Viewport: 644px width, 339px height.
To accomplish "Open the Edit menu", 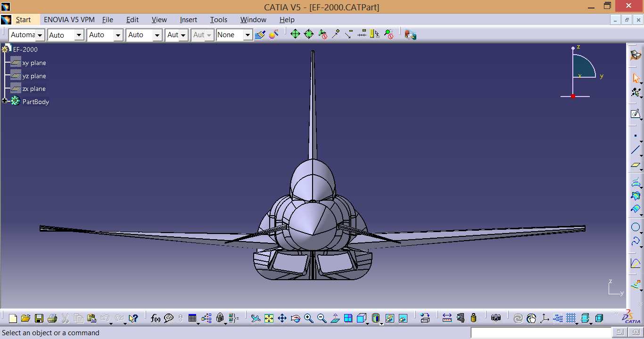I will (x=132, y=20).
